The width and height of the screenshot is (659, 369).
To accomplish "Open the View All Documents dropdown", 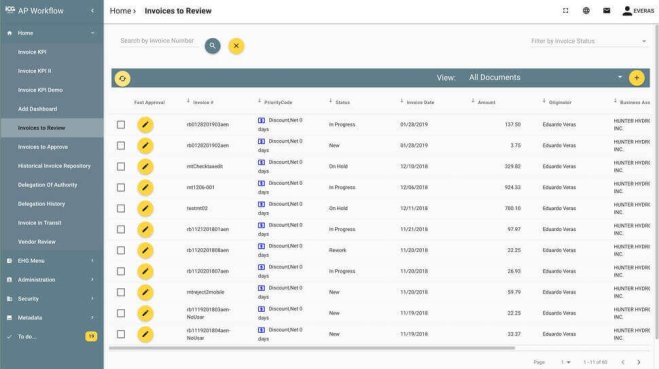I will click(546, 78).
